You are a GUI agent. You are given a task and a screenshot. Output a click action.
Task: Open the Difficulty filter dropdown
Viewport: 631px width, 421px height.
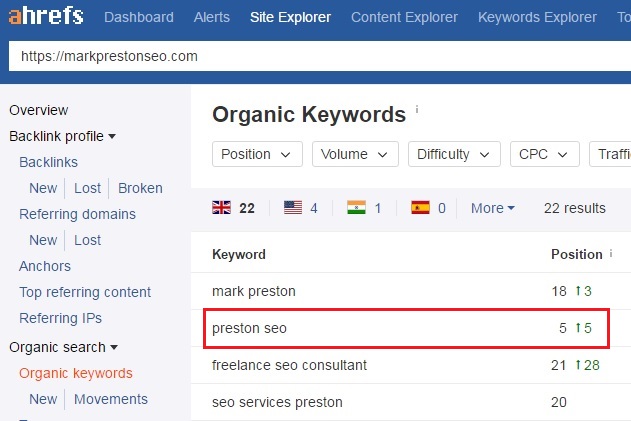[x=454, y=154]
